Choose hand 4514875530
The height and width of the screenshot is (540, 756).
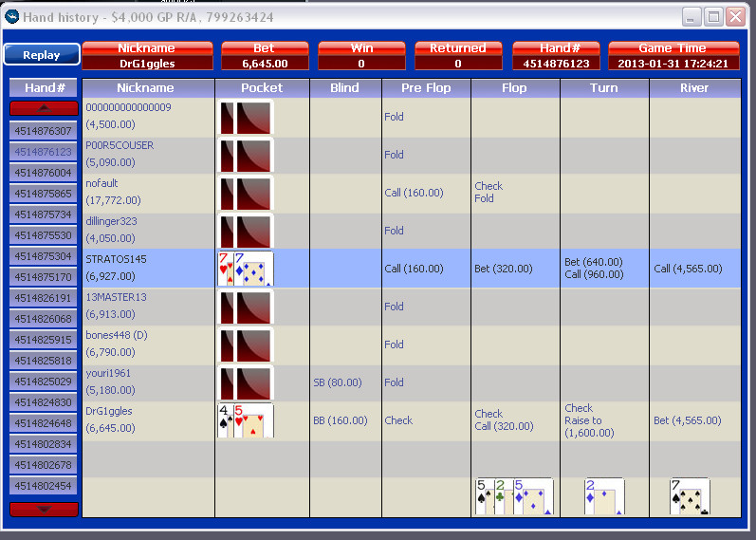tap(44, 235)
